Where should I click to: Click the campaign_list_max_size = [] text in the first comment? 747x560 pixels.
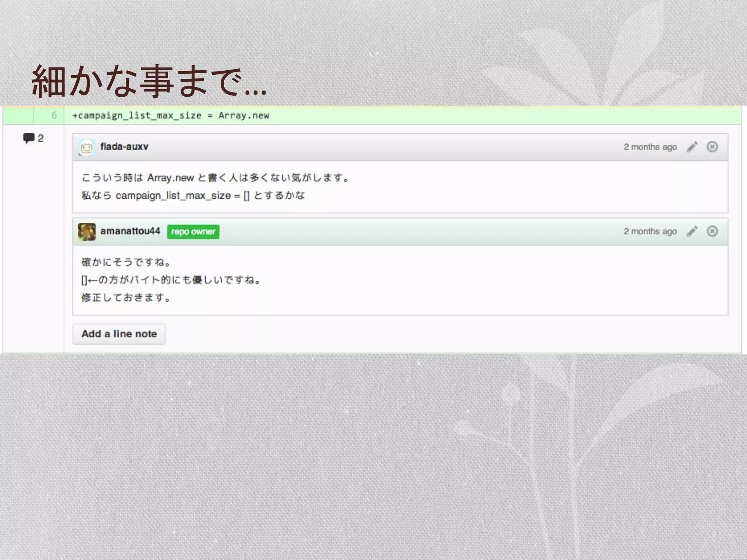pyautogui.click(x=182, y=196)
